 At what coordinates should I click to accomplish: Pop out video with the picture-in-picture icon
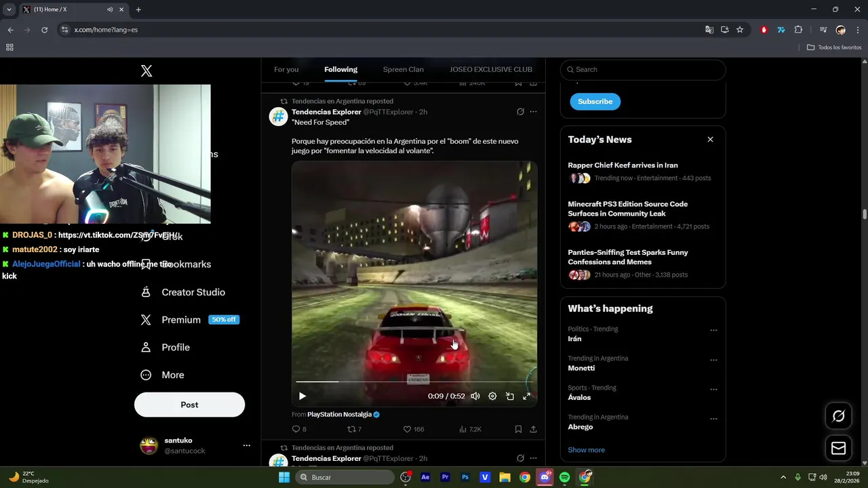(x=509, y=396)
